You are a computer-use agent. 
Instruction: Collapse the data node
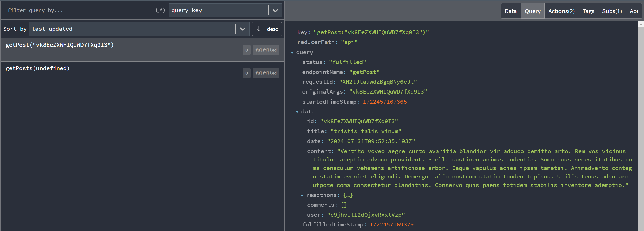(297, 112)
